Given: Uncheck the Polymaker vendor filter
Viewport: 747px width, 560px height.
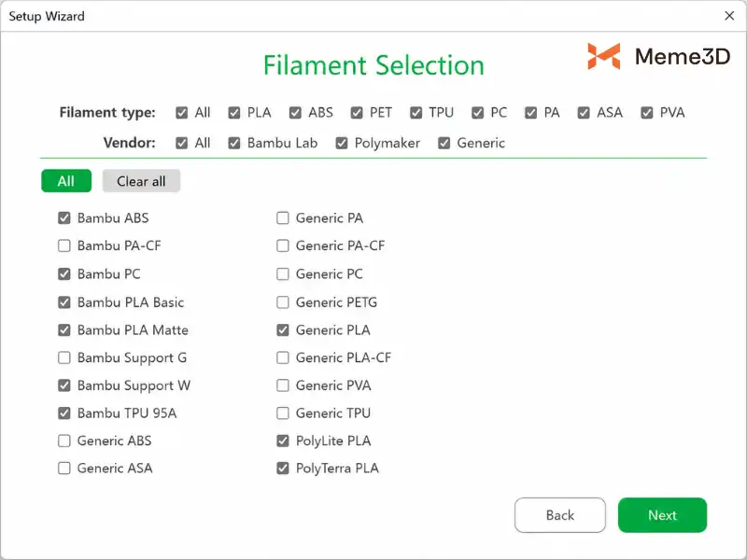Looking at the screenshot, I should click(x=342, y=143).
